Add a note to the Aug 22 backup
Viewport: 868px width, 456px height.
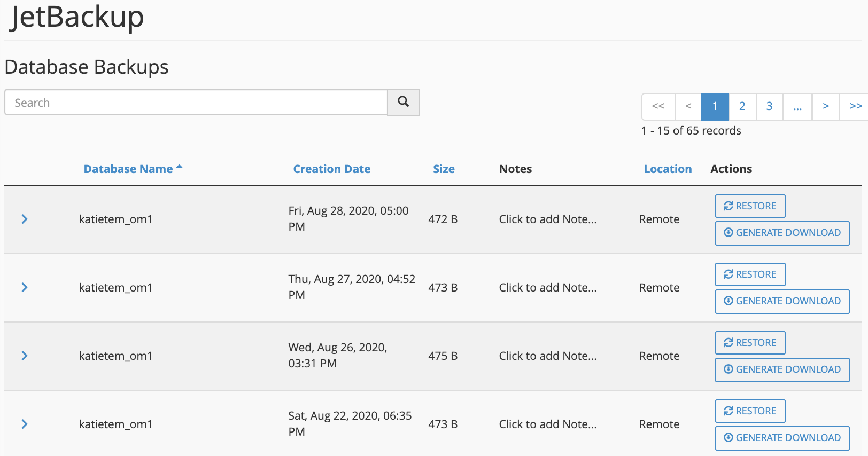(548, 424)
